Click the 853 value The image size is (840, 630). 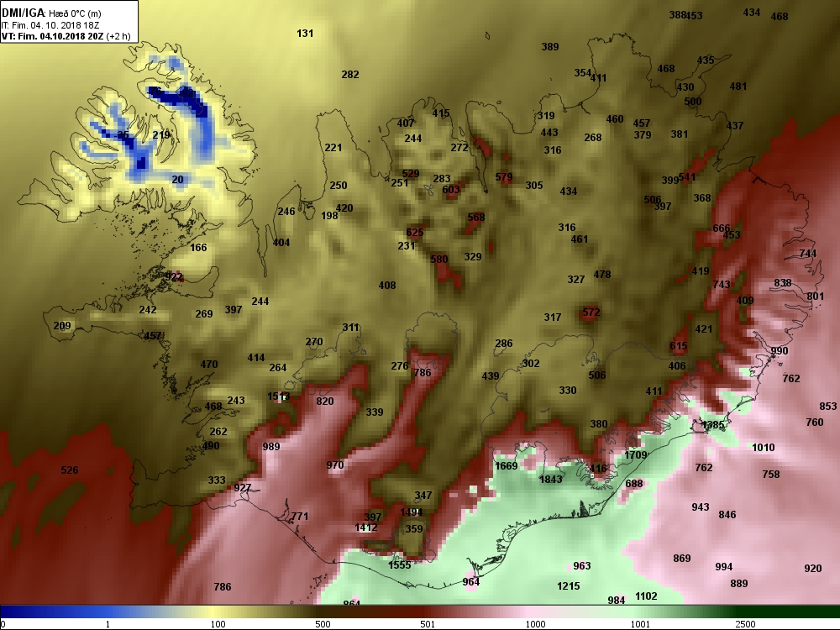pos(827,406)
